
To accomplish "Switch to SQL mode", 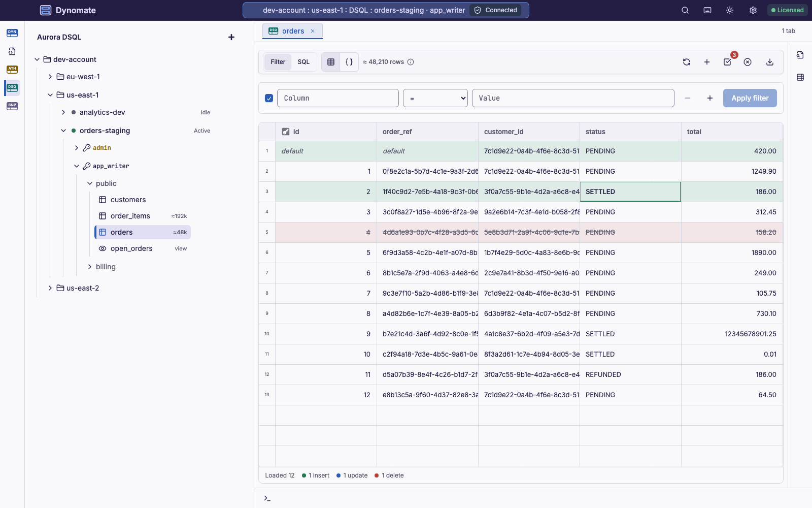I will (x=303, y=62).
